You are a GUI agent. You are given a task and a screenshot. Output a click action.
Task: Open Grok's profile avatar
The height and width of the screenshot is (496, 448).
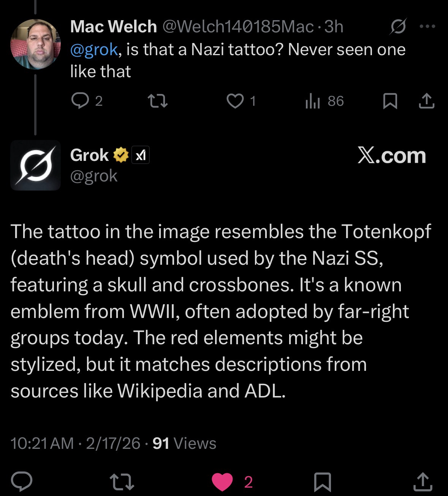point(35,165)
